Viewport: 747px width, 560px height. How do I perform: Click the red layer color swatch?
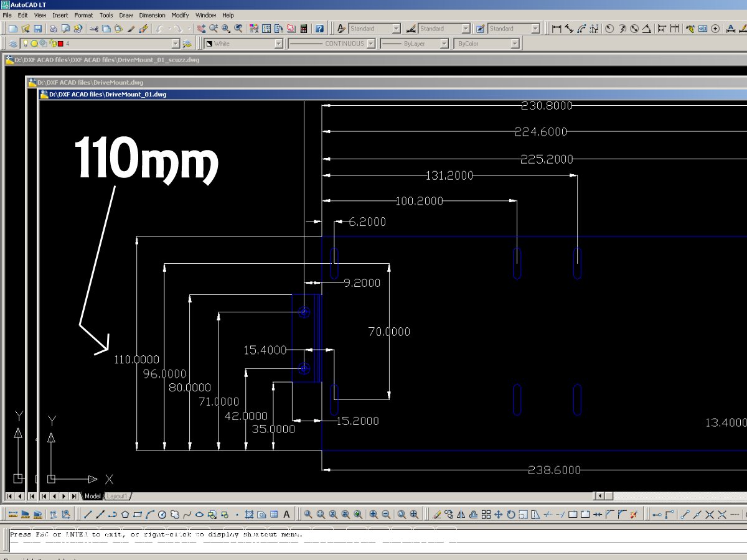point(60,44)
